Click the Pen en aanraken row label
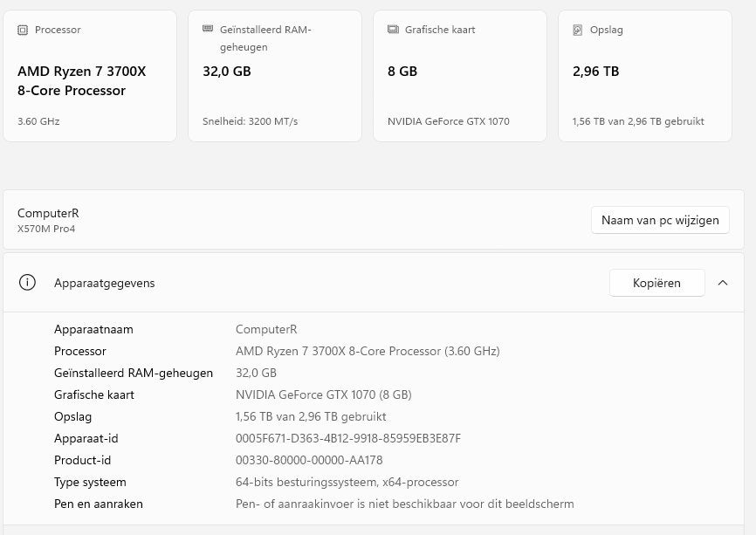The height and width of the screenshot is (535, 756). tap(99, 504)
